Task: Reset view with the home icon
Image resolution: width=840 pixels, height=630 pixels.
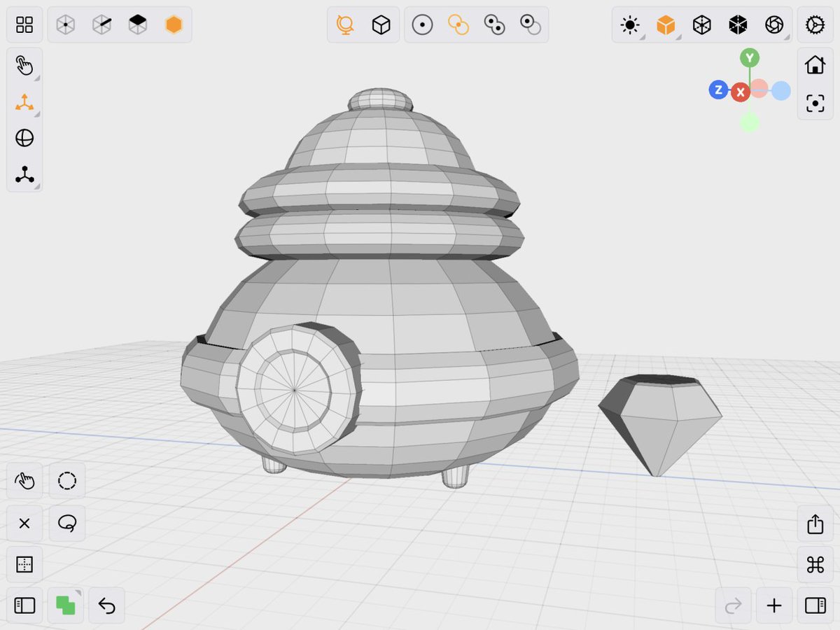Action: click(815, 66)
